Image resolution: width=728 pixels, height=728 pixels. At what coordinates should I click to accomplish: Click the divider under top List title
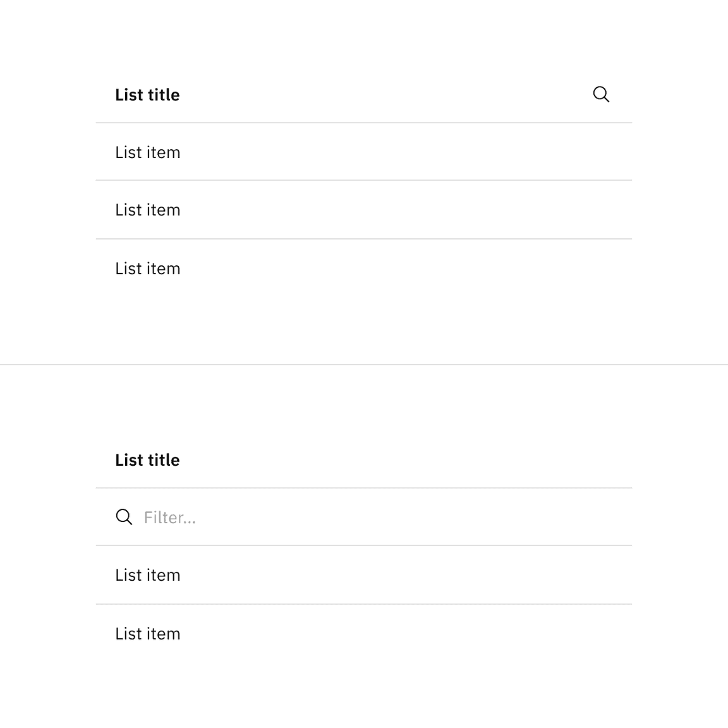364,123
